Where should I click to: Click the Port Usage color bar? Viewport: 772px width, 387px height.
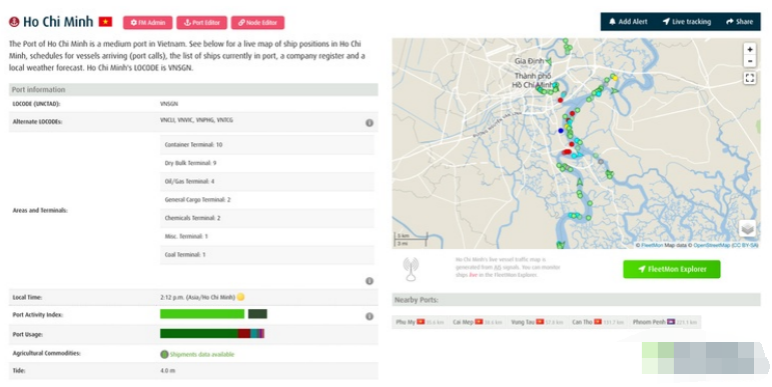point(212,334)
